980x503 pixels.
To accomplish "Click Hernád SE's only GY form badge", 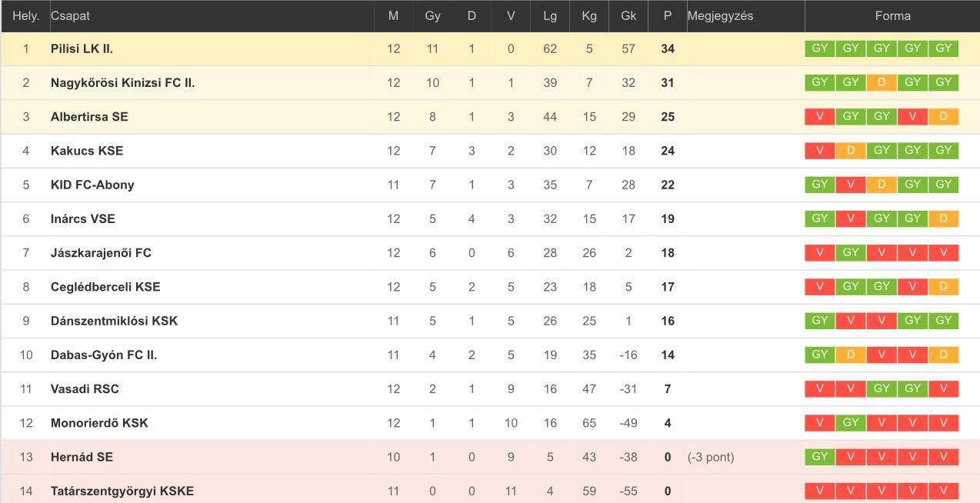I will 820,457.
